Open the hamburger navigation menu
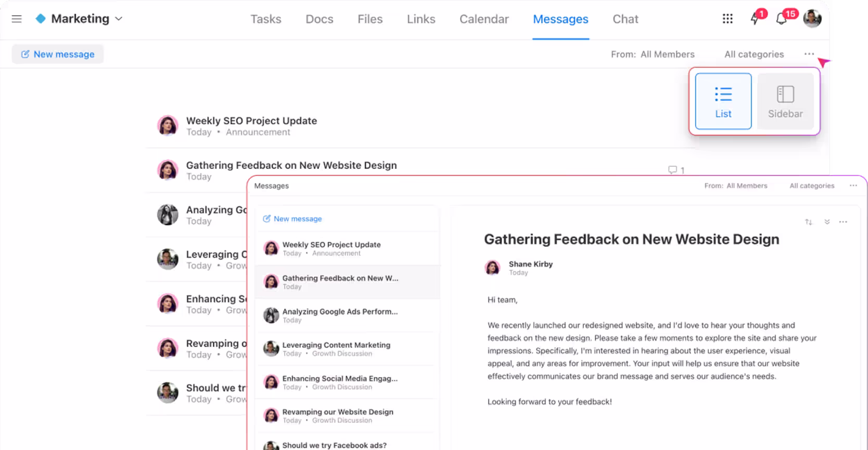868x450 pixels. click(x=17, y=19)
